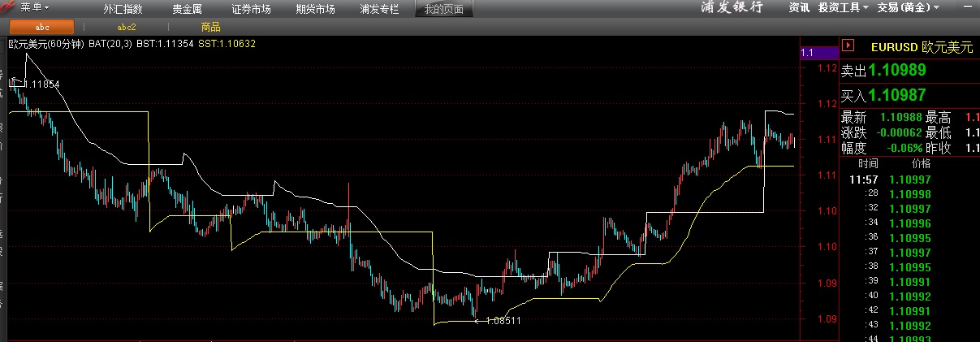Select the abc2 page tab

pos(127,27)
